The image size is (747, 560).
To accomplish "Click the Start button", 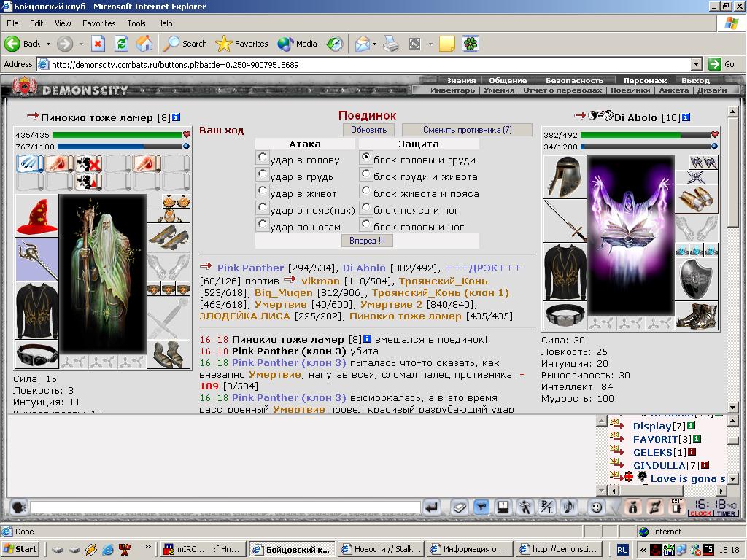I will (20, 549).
